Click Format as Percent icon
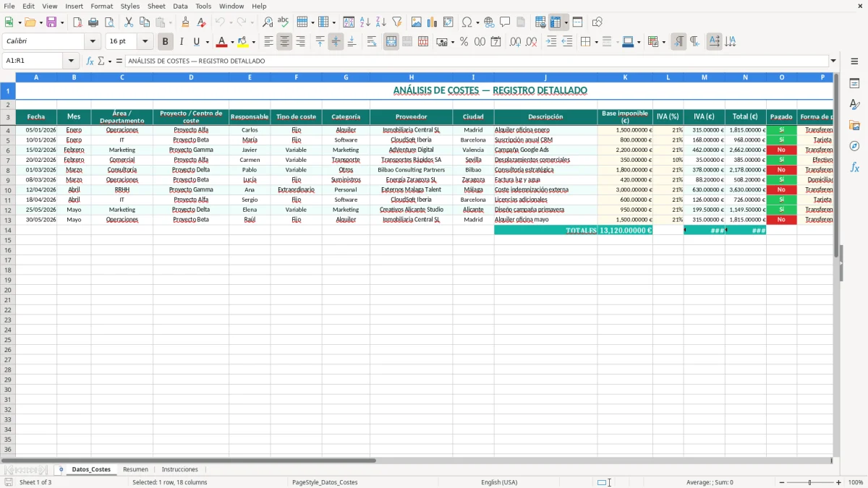 coord(464,42)
